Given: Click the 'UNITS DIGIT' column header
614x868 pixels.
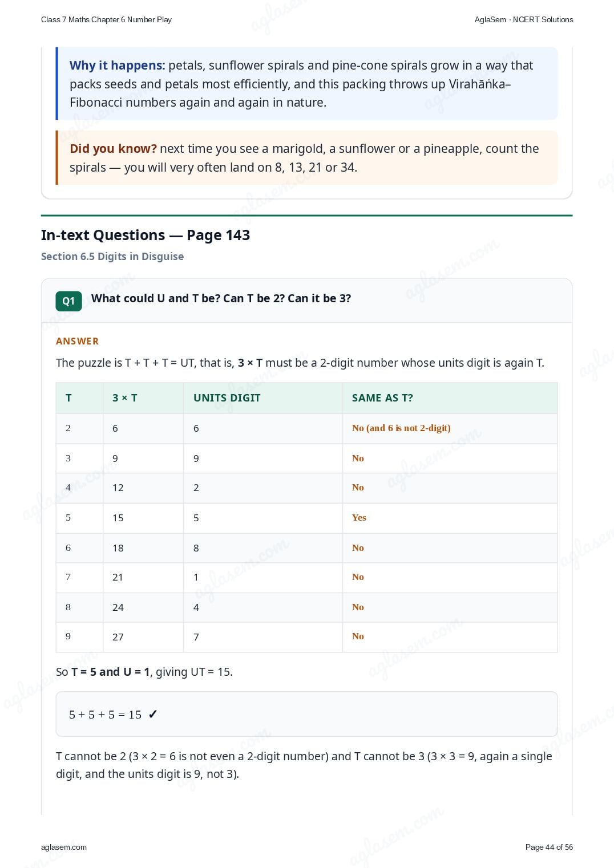Looking at the screenshot, I should pyautogui.click(x=227, y=398).
